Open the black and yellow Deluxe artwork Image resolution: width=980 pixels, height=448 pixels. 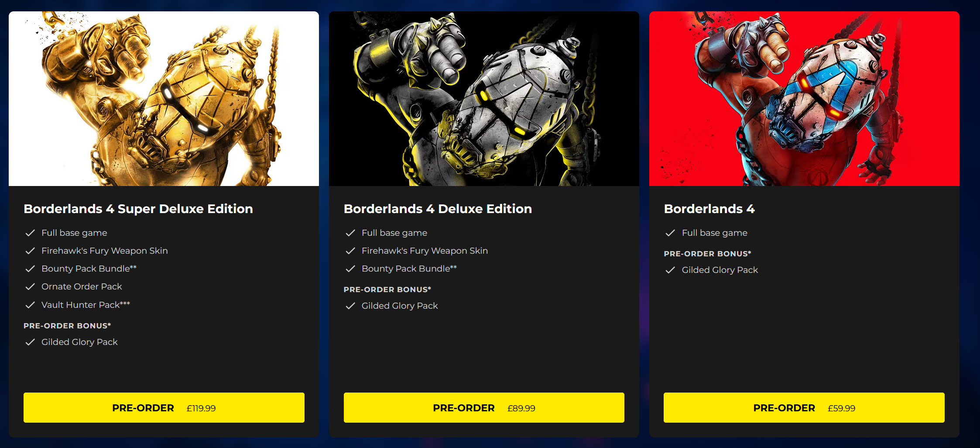[484, 99]
